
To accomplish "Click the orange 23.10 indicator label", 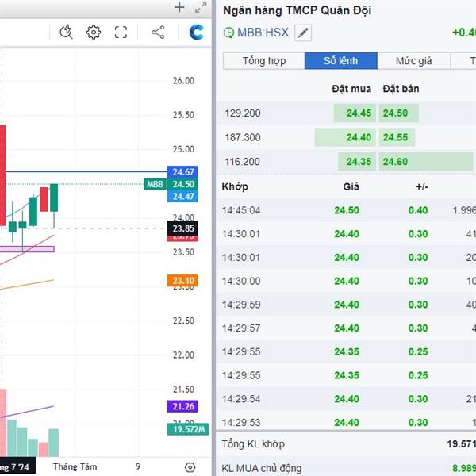I will [x=182, y=281].
